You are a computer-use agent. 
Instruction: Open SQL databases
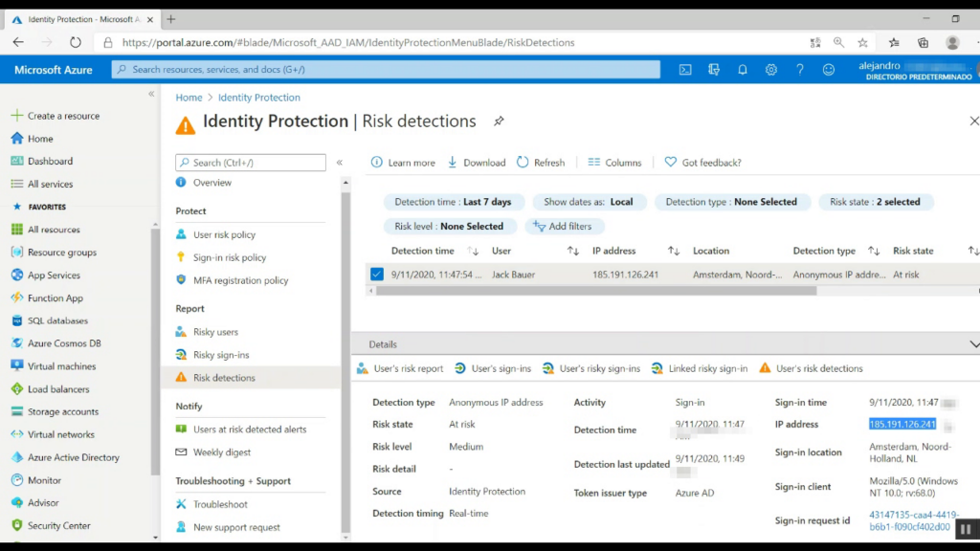coord(57,320)
